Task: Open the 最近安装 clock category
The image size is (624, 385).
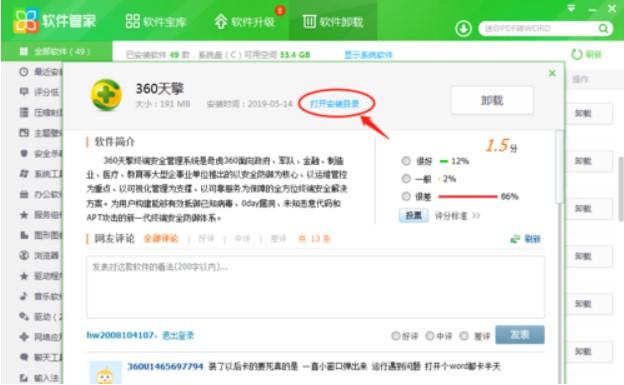Action: coord(40,72)
